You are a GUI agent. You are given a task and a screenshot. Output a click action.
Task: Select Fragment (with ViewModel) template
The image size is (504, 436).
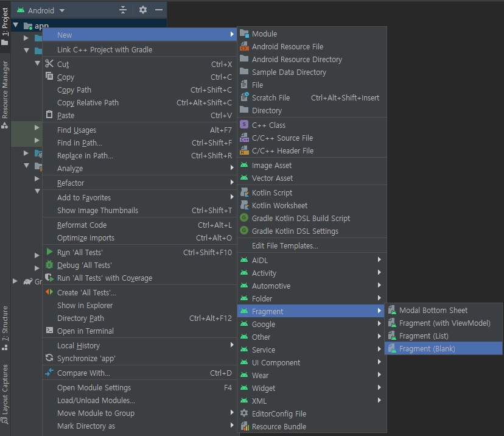[x=444, y=323]
